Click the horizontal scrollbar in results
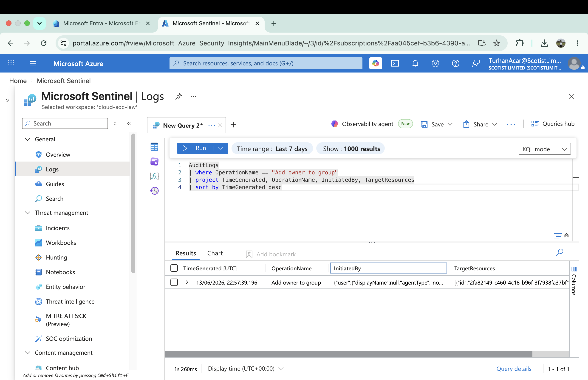This screenshot has height=380, width=588. click(x=348, y=354)
